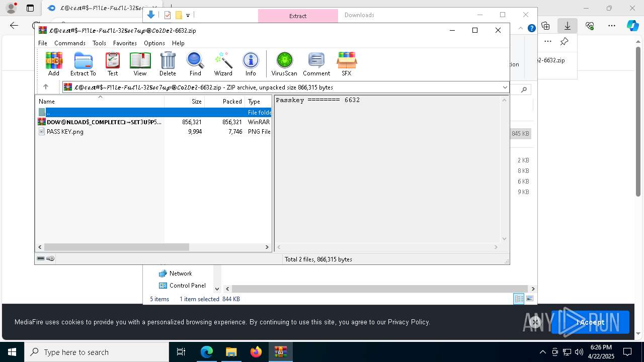
Task: Click the Info icon in toolbar
Action: [x=251, y=64]
